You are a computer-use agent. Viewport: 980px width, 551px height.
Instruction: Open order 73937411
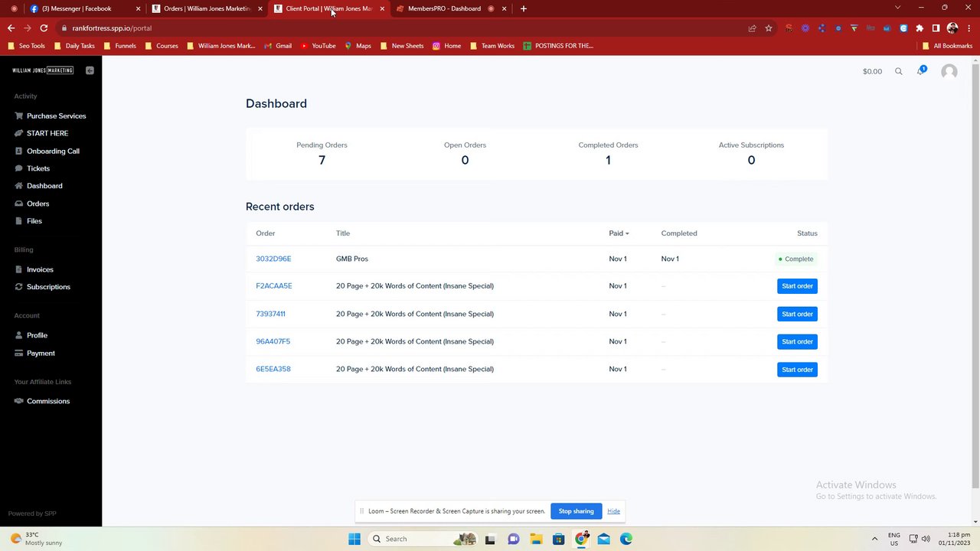(x=270, y=314)
